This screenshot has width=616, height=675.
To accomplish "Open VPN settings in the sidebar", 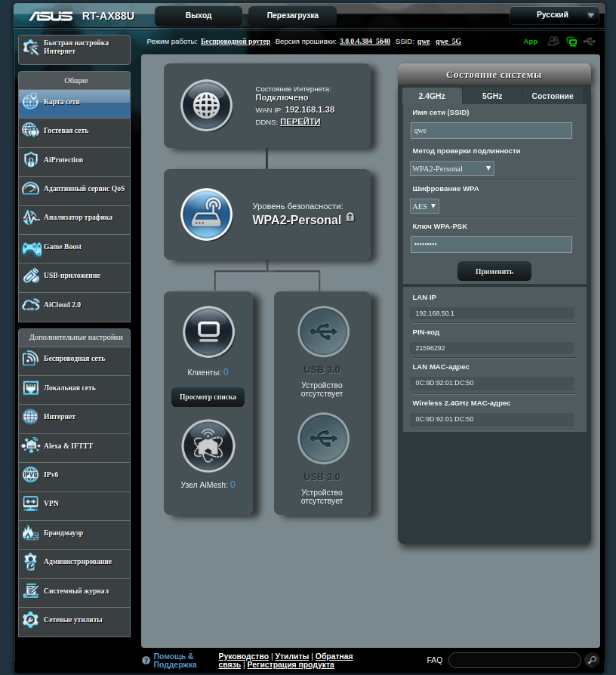I will [x=74, y=503].
